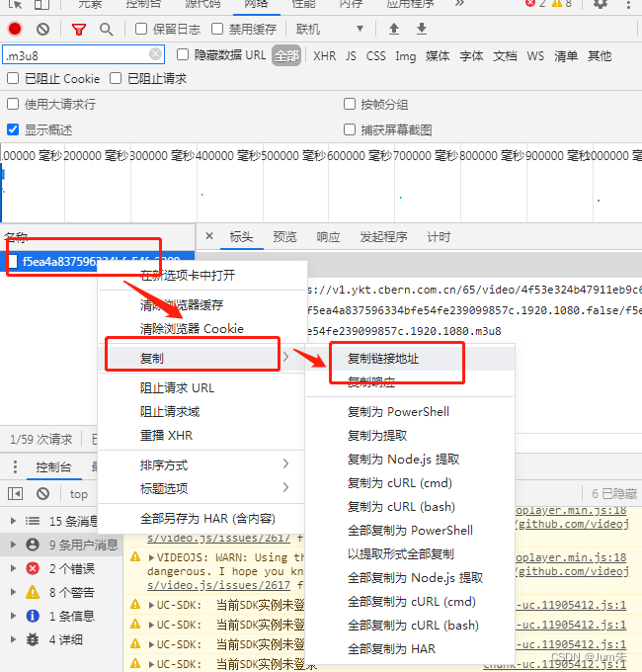Stop recording network log with red button
The width and height of the screenshot is (642, 672).
click(x=15, y=29)
